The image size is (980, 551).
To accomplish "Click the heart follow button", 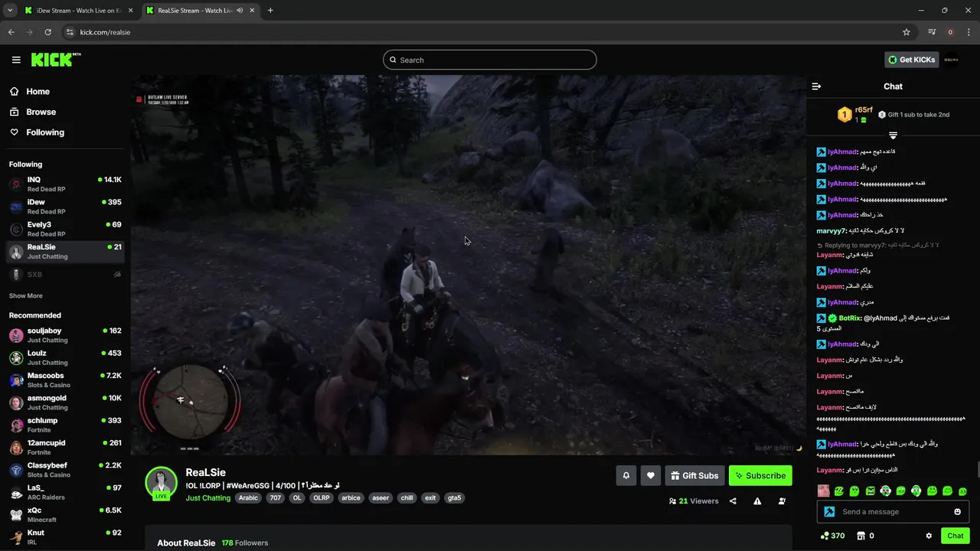I will [650, 475].
